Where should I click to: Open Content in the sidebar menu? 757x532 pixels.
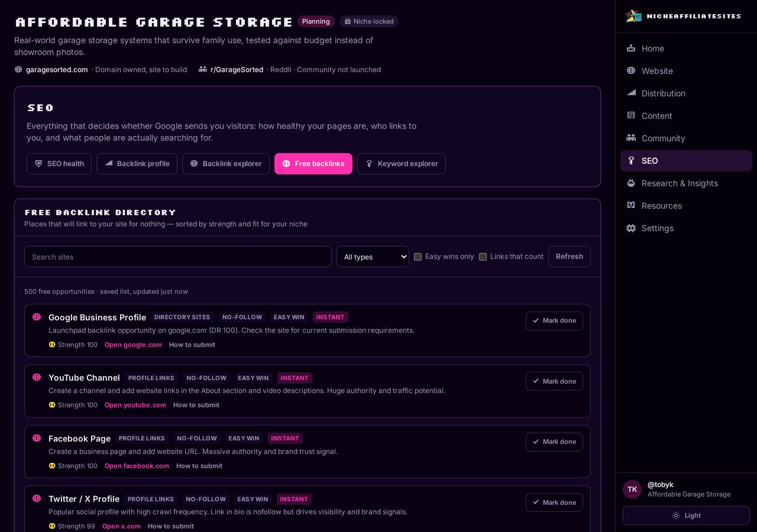coord(686,116)
